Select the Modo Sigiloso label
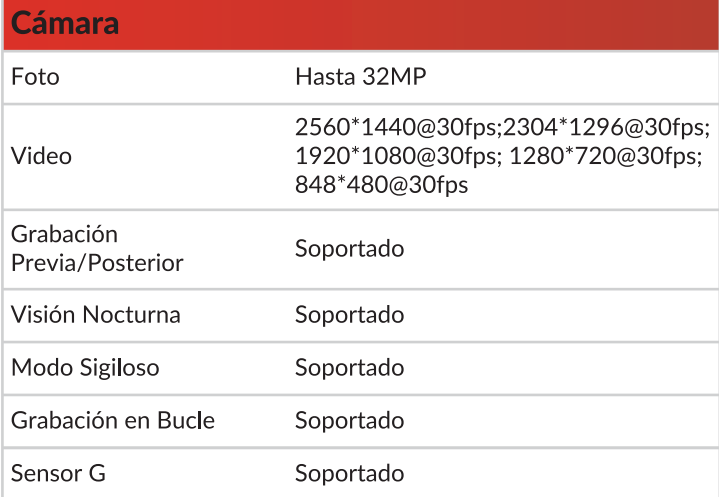 (x=84, y=368)
